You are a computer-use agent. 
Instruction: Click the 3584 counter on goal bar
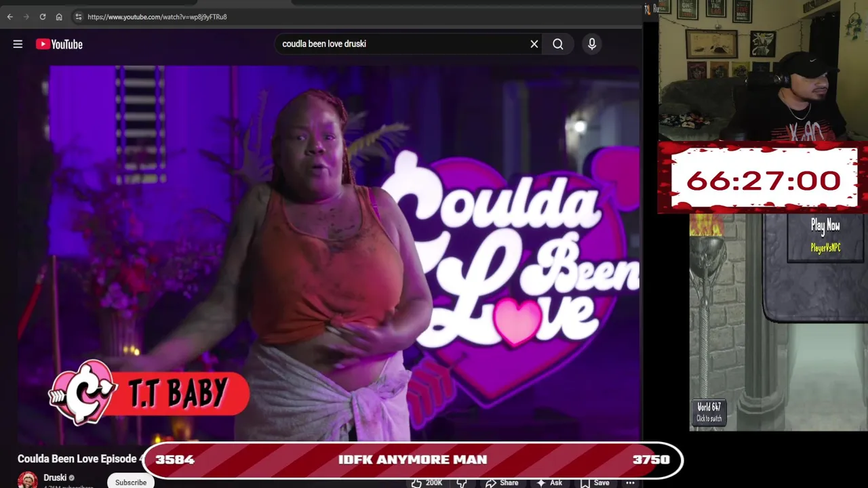tap(175, 460)
